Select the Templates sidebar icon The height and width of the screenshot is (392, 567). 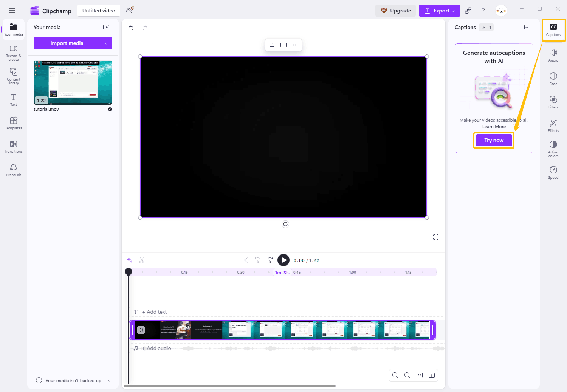(13, 123)
